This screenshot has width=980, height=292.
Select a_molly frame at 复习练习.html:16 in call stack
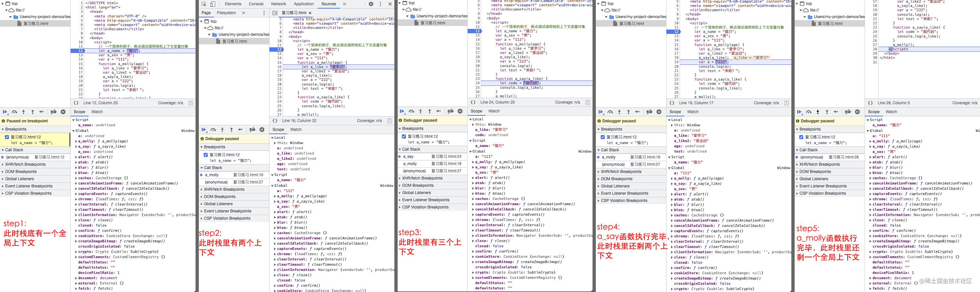click(x=234, y=175)
